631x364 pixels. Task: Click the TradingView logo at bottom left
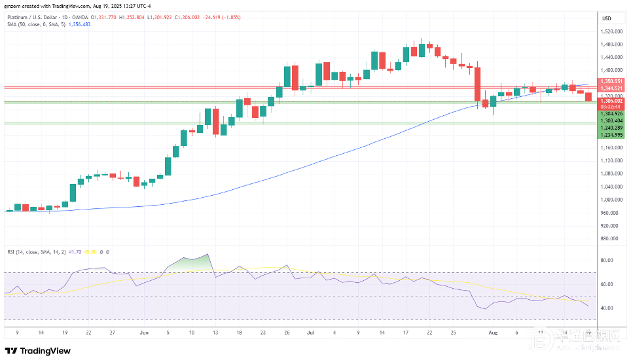pos(37,351)
